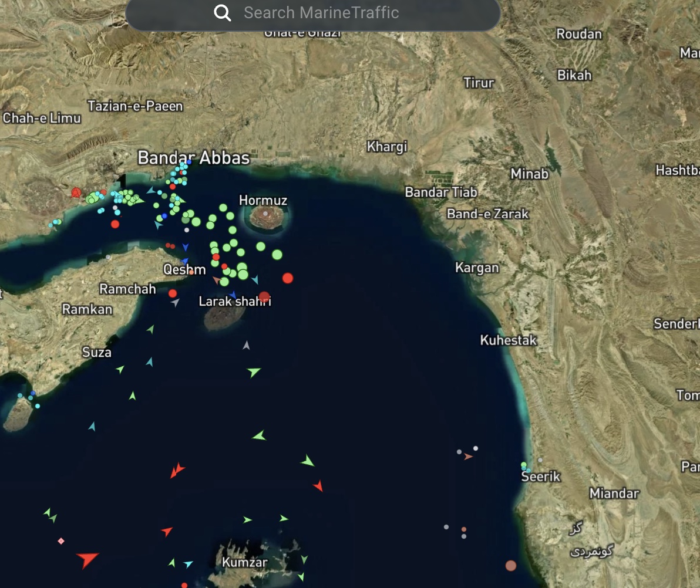Click the gray dot marker on Hormuz island
700x588 pixels.
tap(265, 214)
